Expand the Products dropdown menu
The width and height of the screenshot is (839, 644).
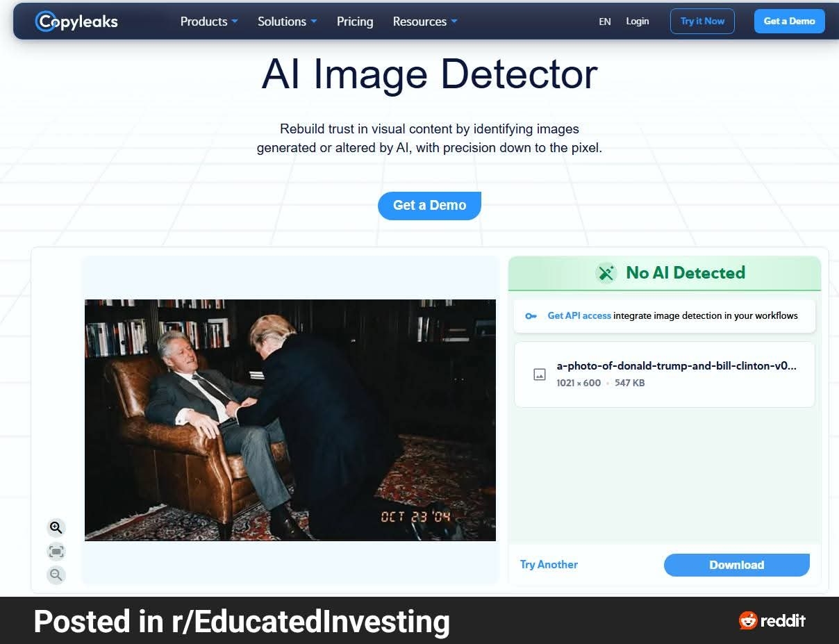click(208, 22)
